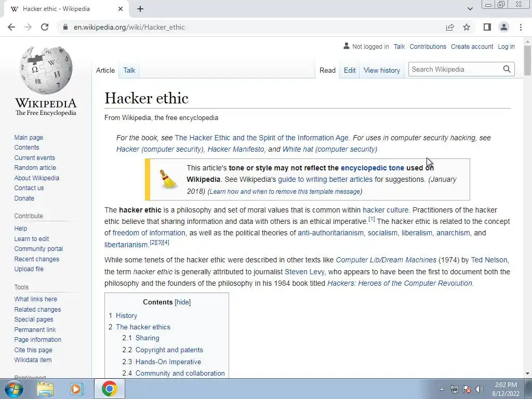Open the user Talk link at top
532x399 pixels.
click(399, 46)
